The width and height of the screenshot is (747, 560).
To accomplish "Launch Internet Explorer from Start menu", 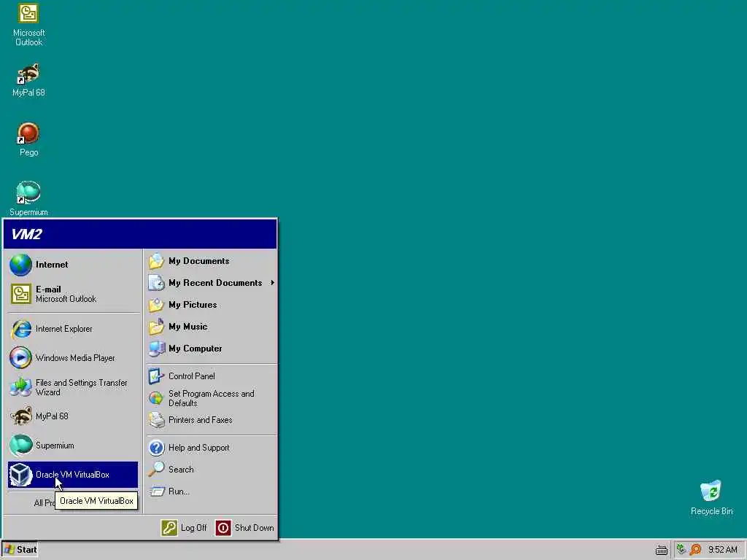I will (74, 329).
